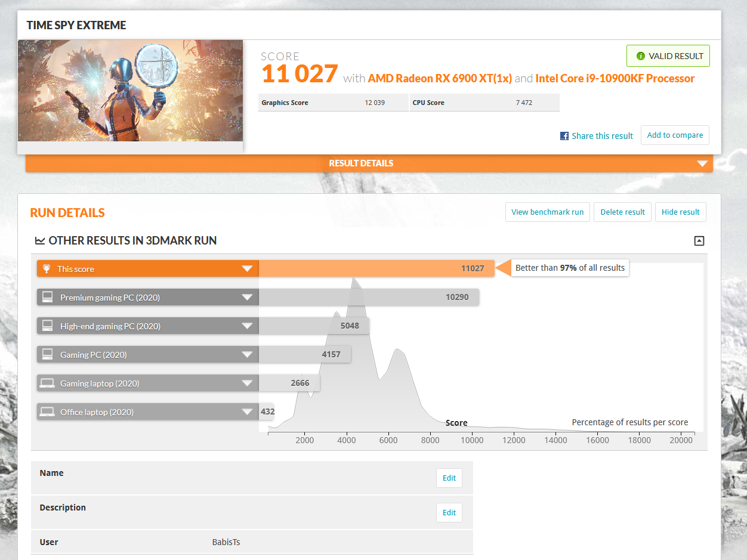This screenshot has height=560, width=747.
Task: Click the Delete result button
Action: 622,212
